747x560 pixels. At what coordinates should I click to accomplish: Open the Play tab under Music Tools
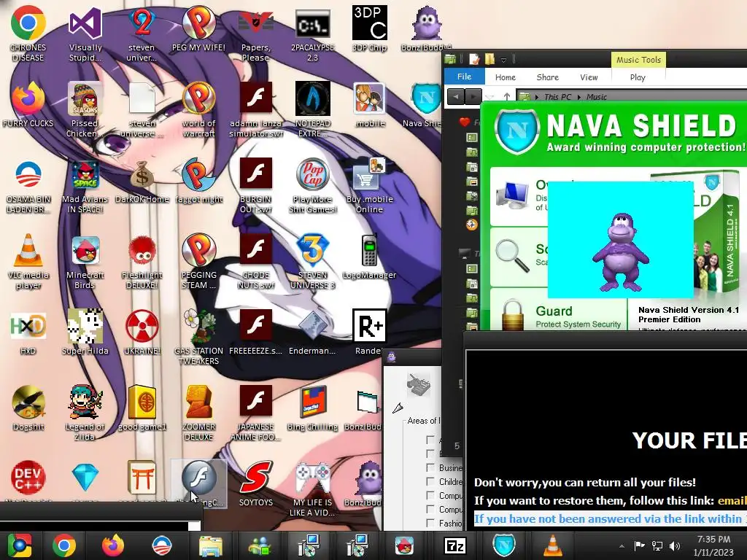(638, 77)
